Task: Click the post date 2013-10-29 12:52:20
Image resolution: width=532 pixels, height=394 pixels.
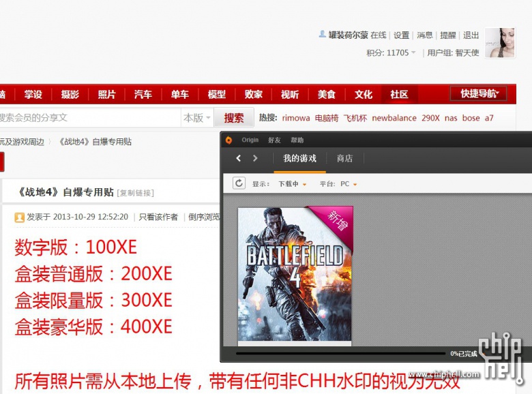Action: click(91, 217)
